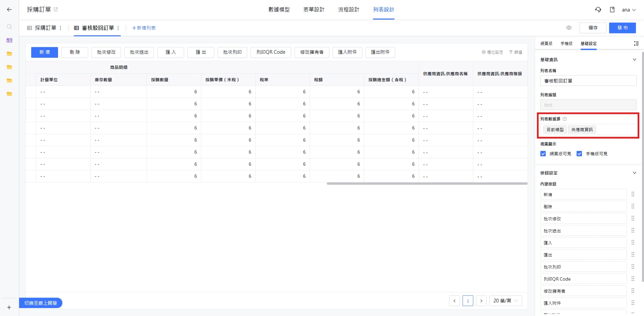This screenshot has height=316, width=644.
Task: Go to next page arrow
Action: 481,301
